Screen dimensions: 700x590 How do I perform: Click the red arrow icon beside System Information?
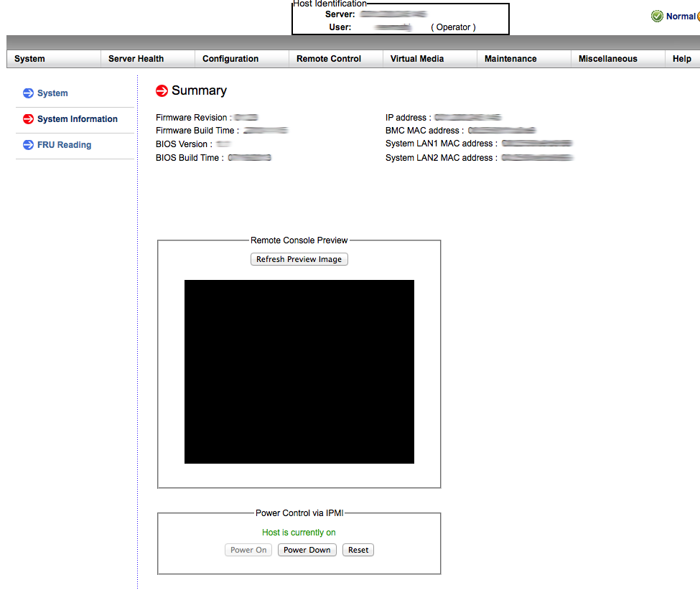pos(28,119)
